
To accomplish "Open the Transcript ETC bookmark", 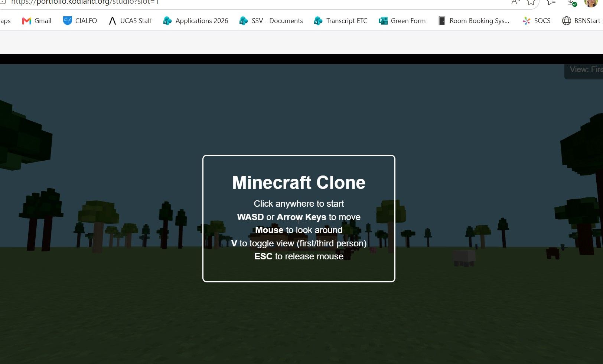I will 340,21.
